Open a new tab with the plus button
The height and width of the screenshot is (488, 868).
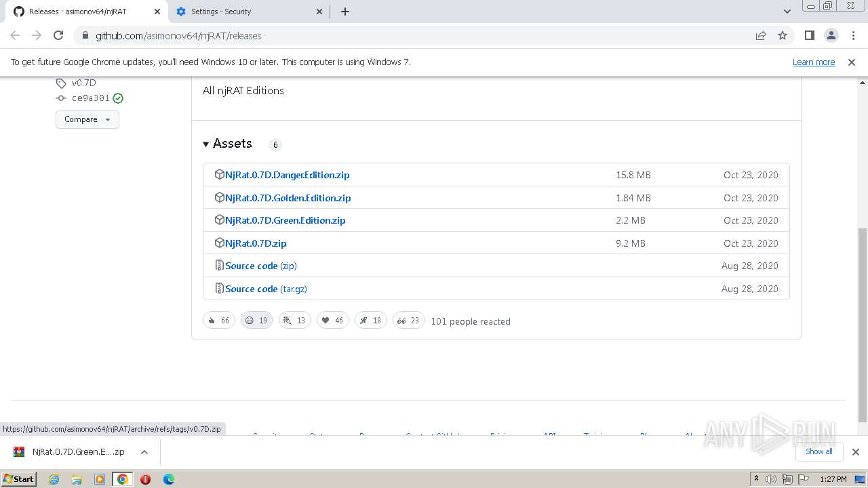pos(344,12)
